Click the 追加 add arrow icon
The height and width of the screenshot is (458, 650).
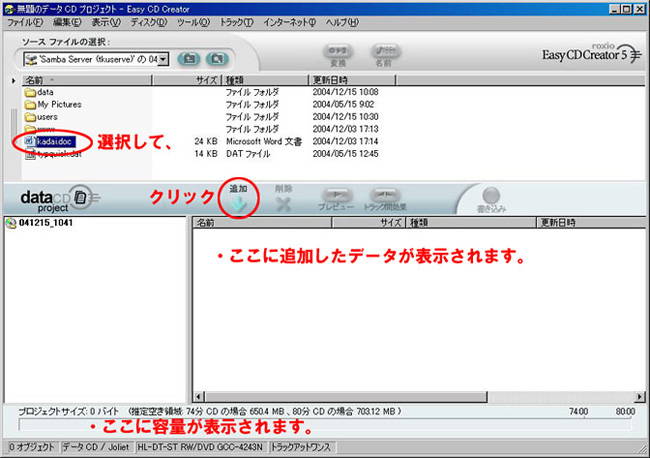pos(238,204)
